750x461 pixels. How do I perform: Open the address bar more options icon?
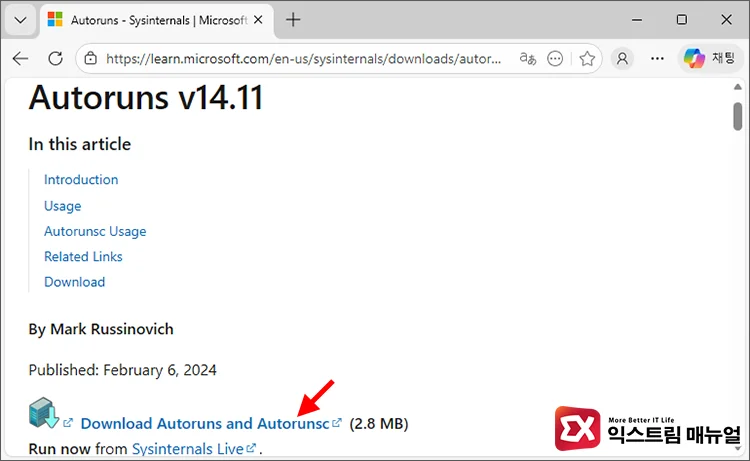coord(557,58)
